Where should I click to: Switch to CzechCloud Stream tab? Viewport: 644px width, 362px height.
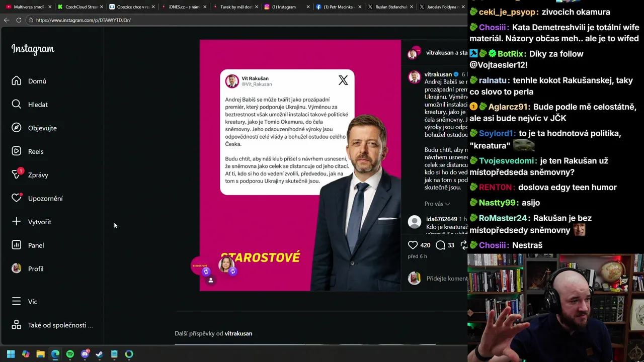pyautogui.click(x=78, y=7)
